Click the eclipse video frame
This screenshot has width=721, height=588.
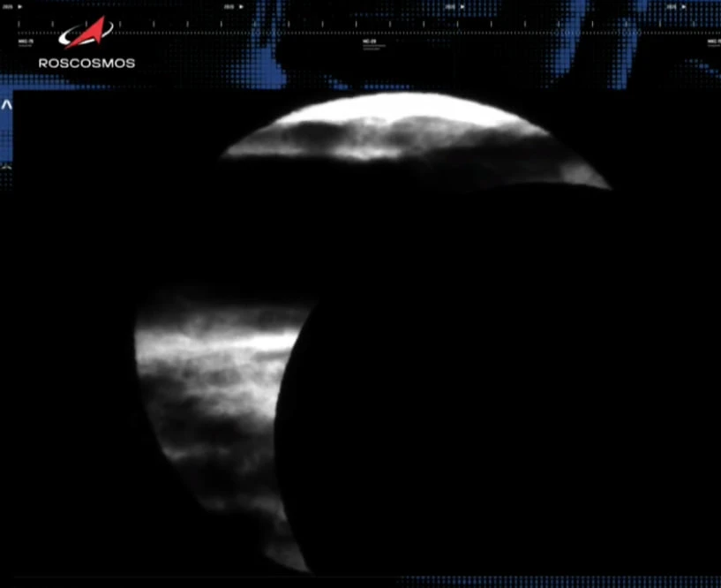point(367,333)
